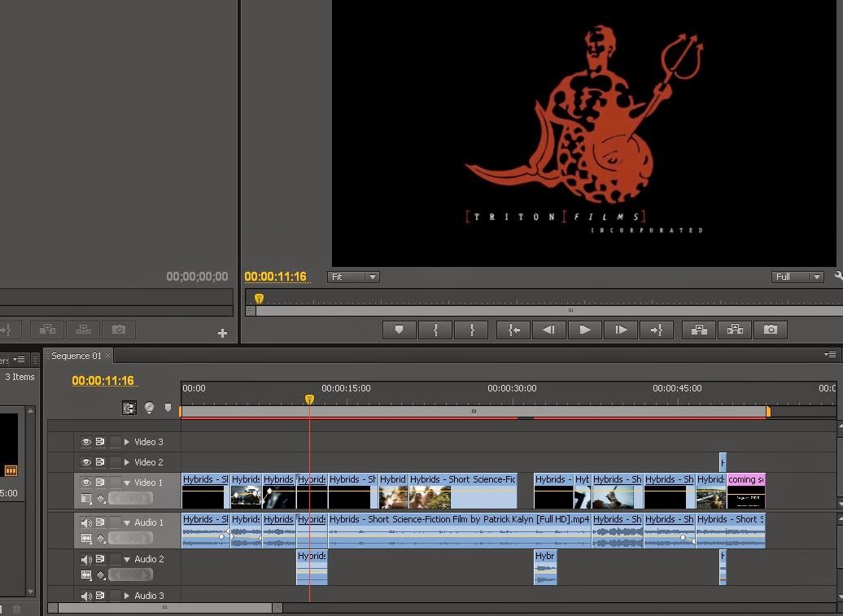Viewport: 843px width, 616px height.
Task: Go to In point button
Action: pyautogui.click(x=514, y=330)
